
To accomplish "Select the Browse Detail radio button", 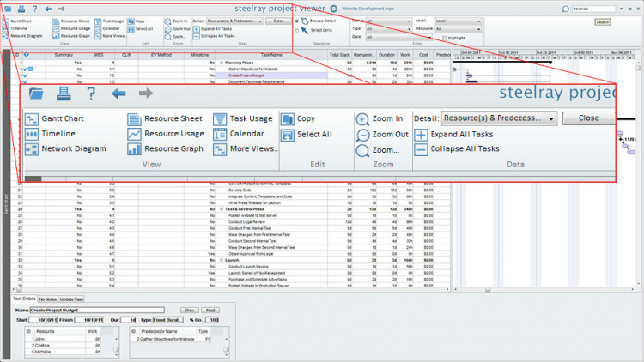I will point(297,21).
